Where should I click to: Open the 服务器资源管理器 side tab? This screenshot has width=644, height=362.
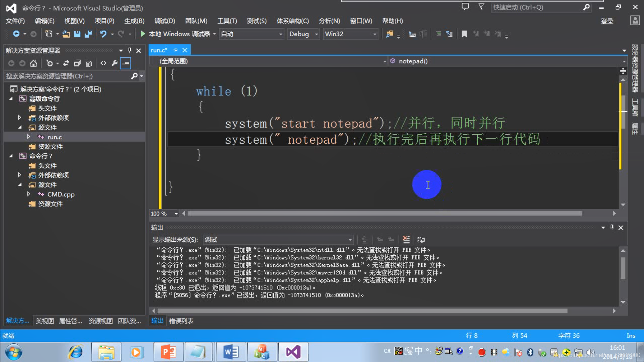pos(635,68)
